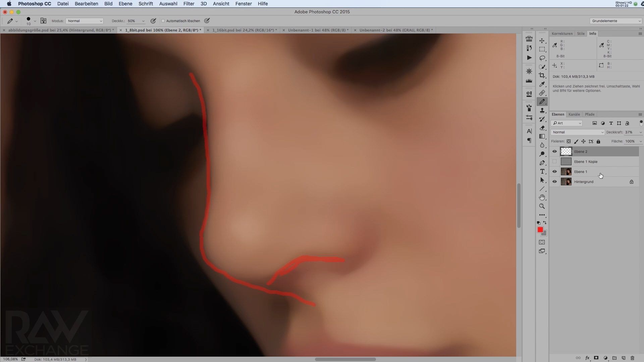Click the red foreground color swatch
The width and height of the screenshot is (644, 362).
coord(540,229)
